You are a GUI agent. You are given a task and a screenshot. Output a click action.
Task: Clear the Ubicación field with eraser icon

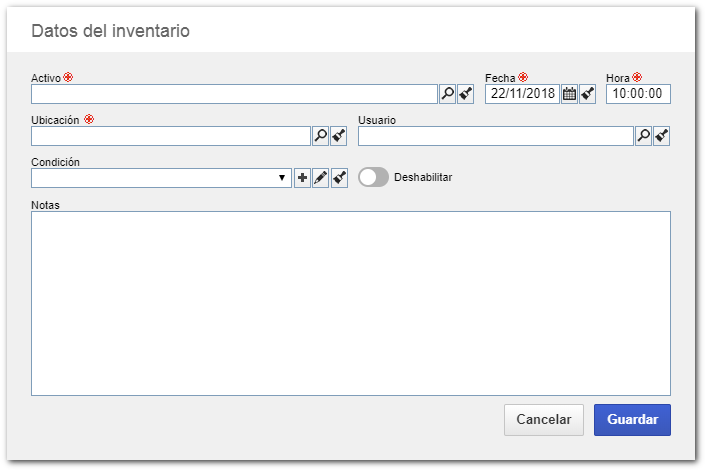339,136
